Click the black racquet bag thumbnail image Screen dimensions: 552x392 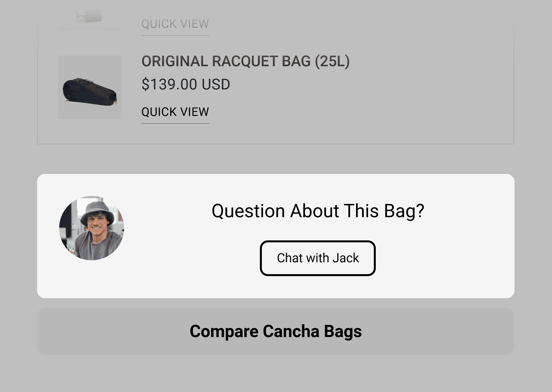pos(89,87)
